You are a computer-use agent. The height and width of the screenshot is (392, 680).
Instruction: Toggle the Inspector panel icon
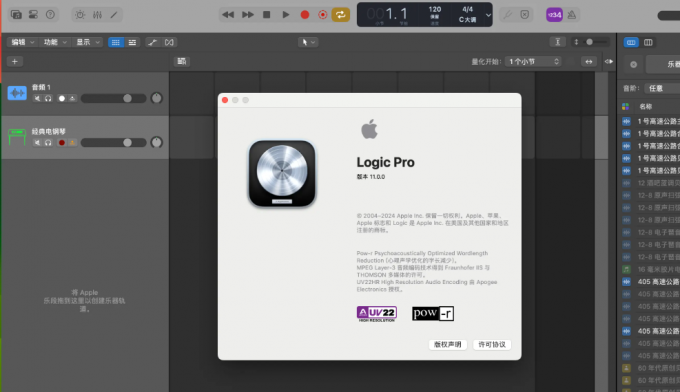(x=33, y=15)
